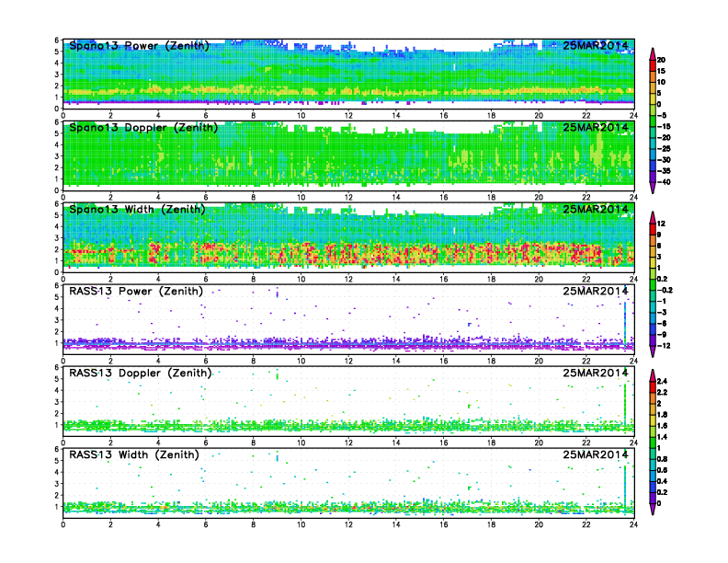Click the magenta top arrow of the first colorbar
Screen dimensions: 728x563
653,52
